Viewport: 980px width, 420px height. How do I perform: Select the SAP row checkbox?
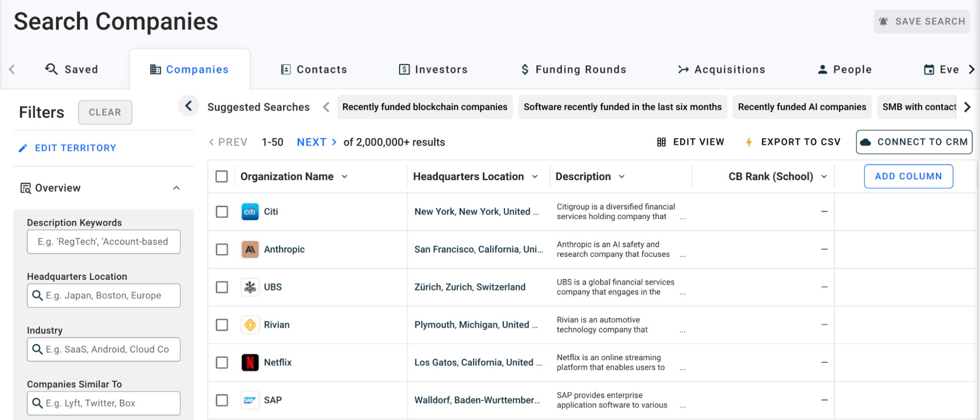pyautogui.click(x=222, y=400)
